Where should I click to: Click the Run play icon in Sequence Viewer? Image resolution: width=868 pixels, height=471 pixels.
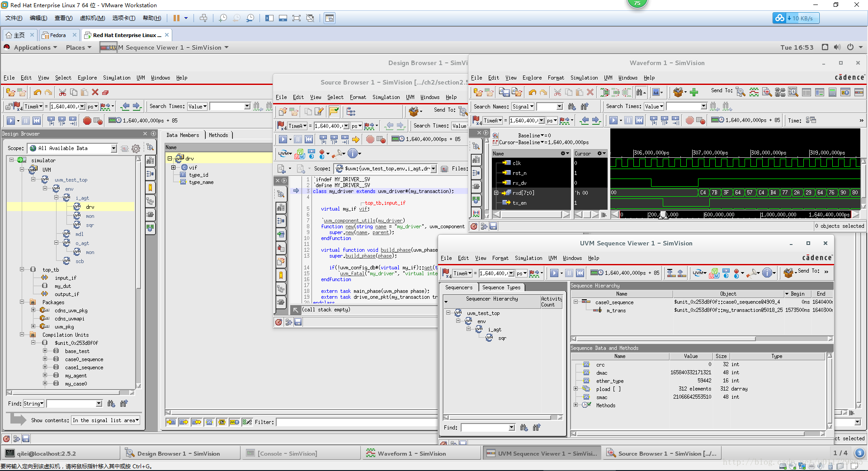554,273
